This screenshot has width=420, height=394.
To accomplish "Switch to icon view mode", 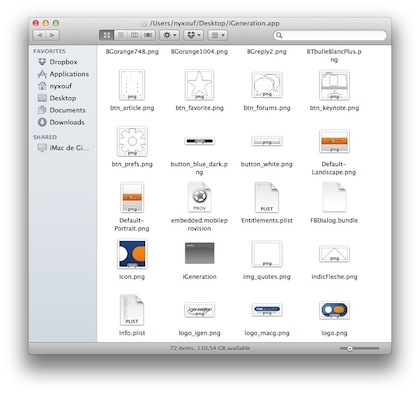I will click(x=107, y=35).
